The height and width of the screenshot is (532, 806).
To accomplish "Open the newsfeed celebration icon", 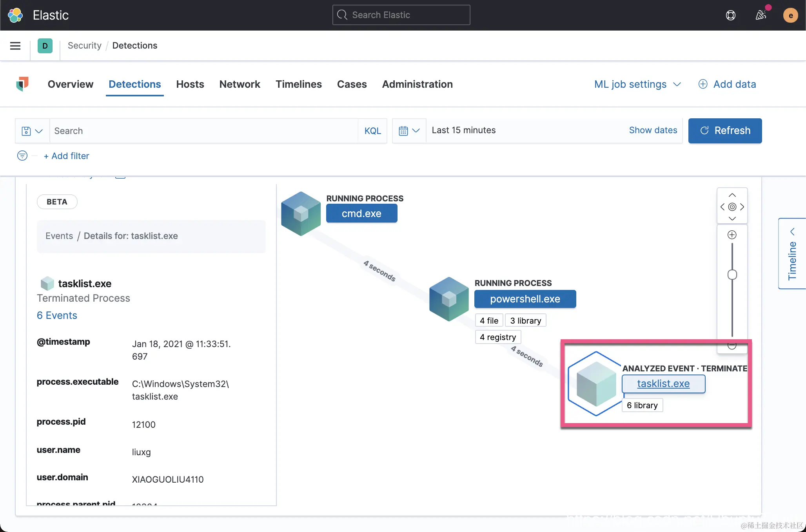I will (x=761, y=15).
